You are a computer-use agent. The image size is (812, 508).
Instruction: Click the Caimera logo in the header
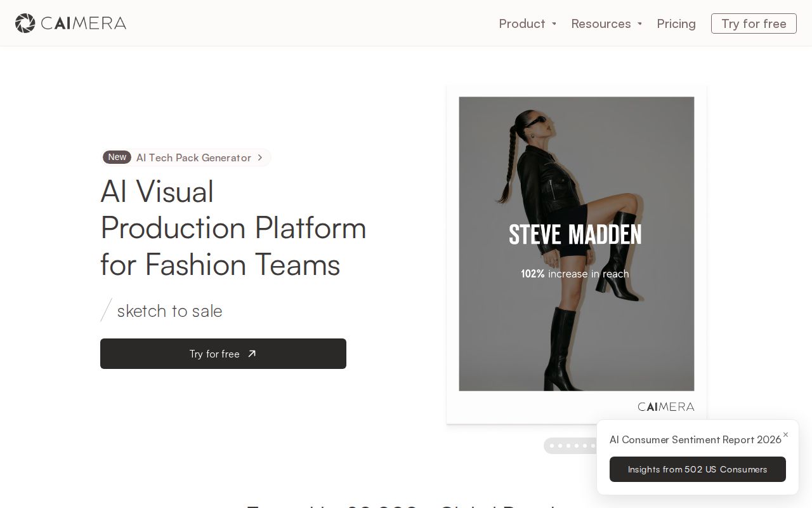coord(70,23)
